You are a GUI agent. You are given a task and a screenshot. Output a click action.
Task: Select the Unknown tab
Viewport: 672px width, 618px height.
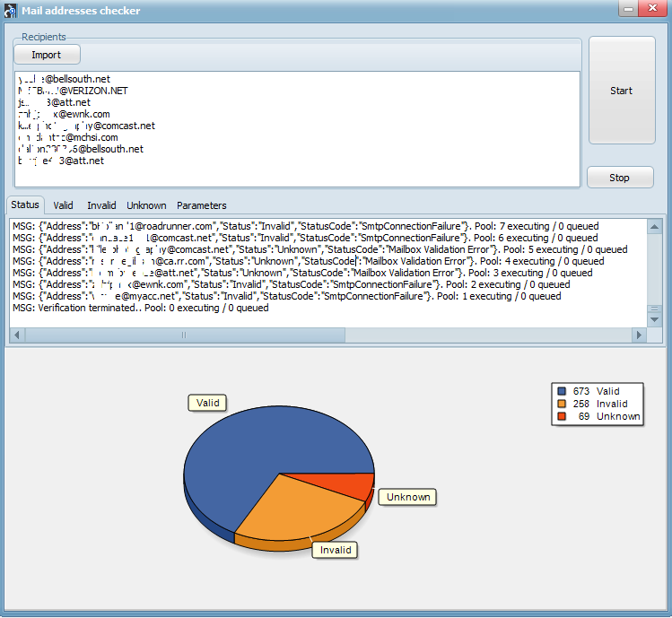pos(146,205)
